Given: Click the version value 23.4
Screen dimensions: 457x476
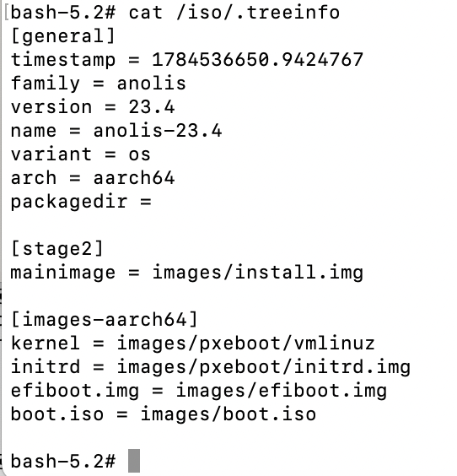Looking at the screenshot, I should pos(152,107).
